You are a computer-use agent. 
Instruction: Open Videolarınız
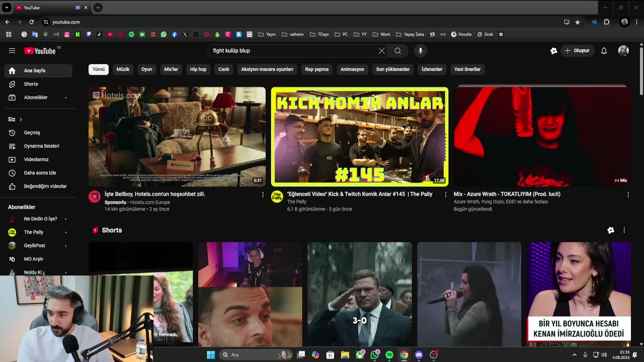[38, 159]
